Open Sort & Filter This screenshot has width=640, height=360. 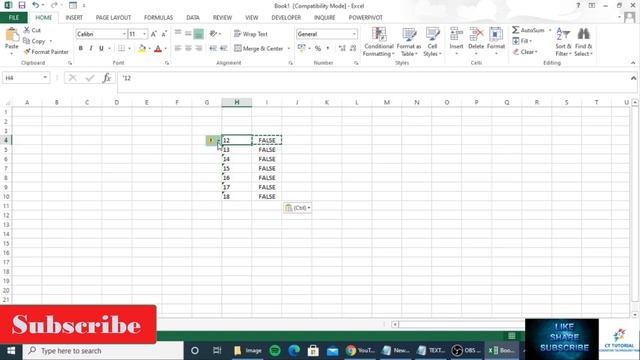(x=563, y=42)
